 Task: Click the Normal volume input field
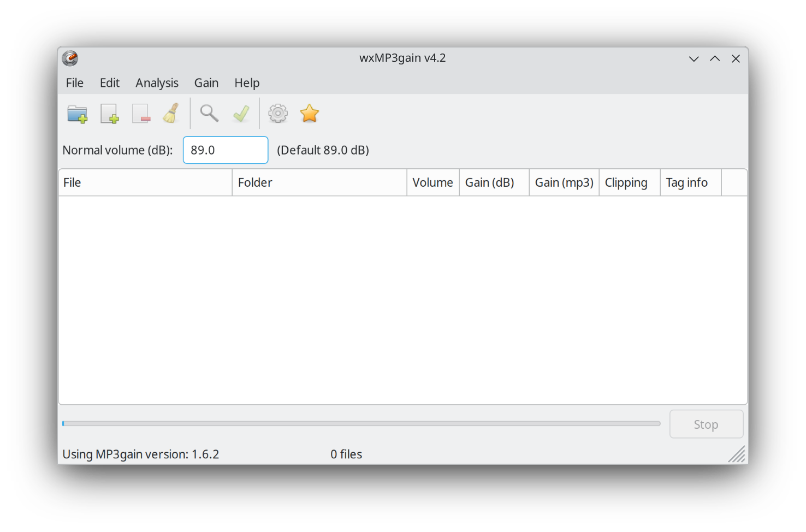pos(225,150)
